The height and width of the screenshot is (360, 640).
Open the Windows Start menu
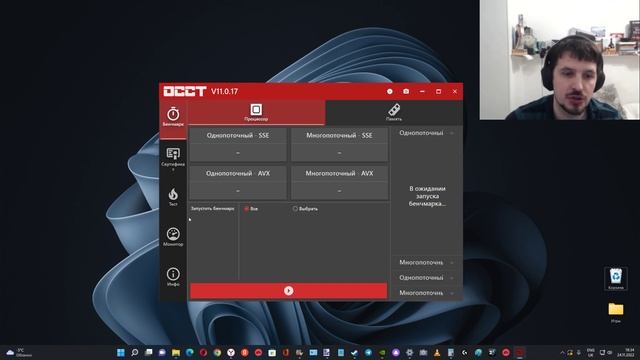(121, 353)
